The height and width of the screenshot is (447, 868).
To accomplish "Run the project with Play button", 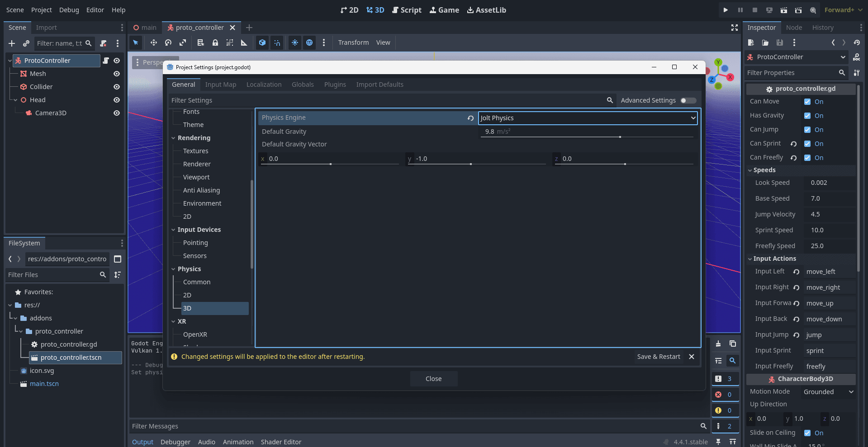I will coord(726,10).
